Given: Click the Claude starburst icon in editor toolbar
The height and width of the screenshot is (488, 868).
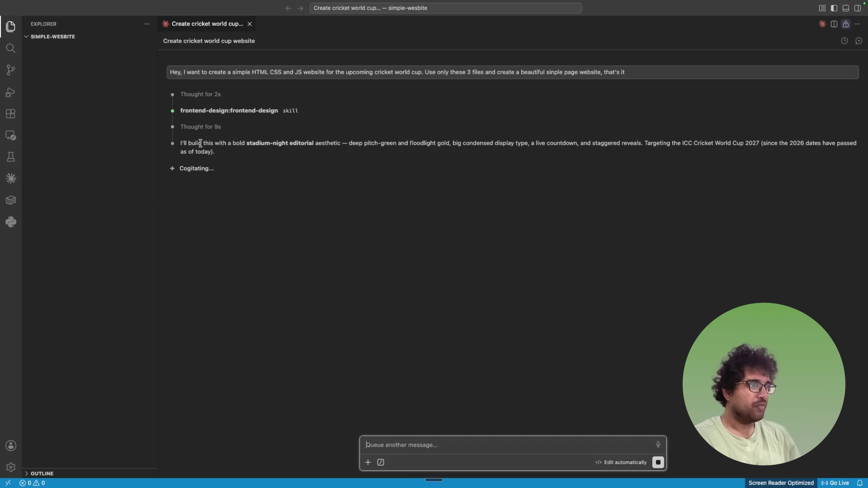Looking at the screenshot, I should [822, 24].
